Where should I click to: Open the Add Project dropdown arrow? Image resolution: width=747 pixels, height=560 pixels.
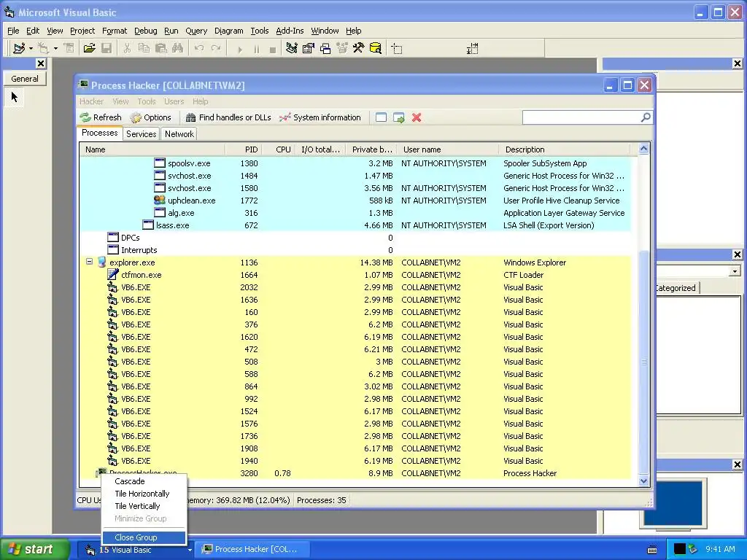click(31, 49)
